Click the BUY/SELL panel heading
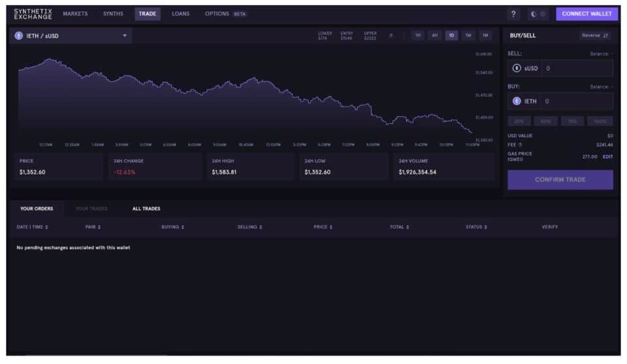The width and height of the screenshot is (627, 364). (x=522, y=36)
